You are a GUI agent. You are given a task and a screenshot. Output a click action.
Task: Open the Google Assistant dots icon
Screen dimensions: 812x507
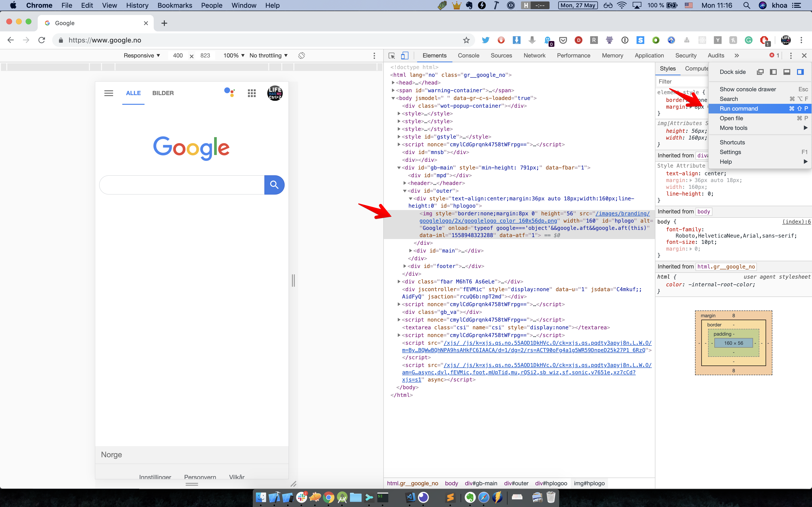(x=230, y=92)
